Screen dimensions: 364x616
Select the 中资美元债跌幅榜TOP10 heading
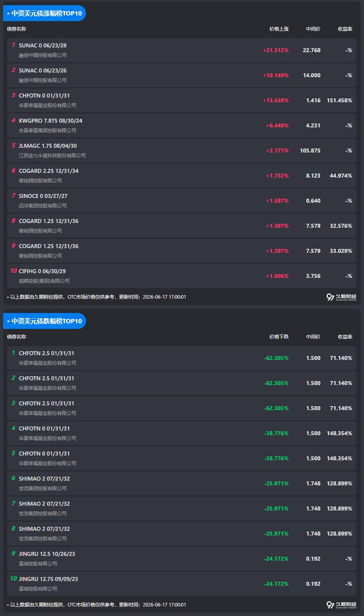[x=45, y=321]
